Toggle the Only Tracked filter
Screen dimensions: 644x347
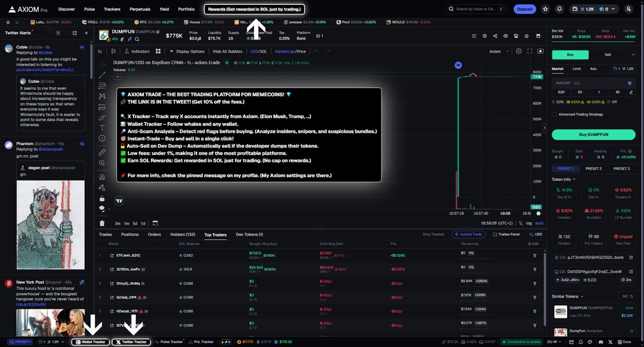(x=433, y=235)
